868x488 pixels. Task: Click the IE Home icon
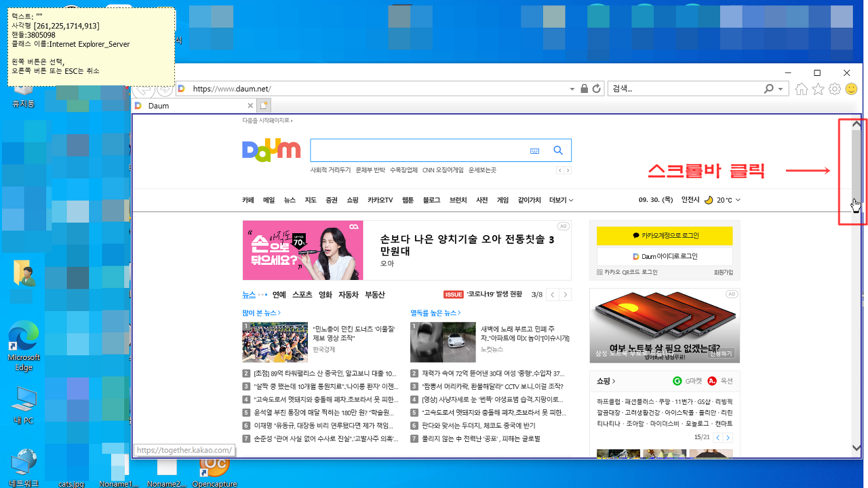pos(802,89)
